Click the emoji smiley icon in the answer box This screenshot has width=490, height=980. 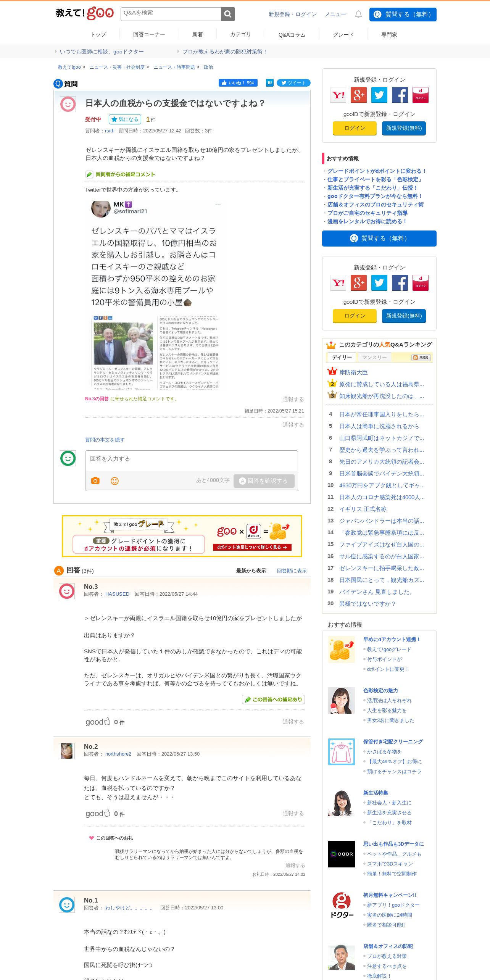coord(114,481)
